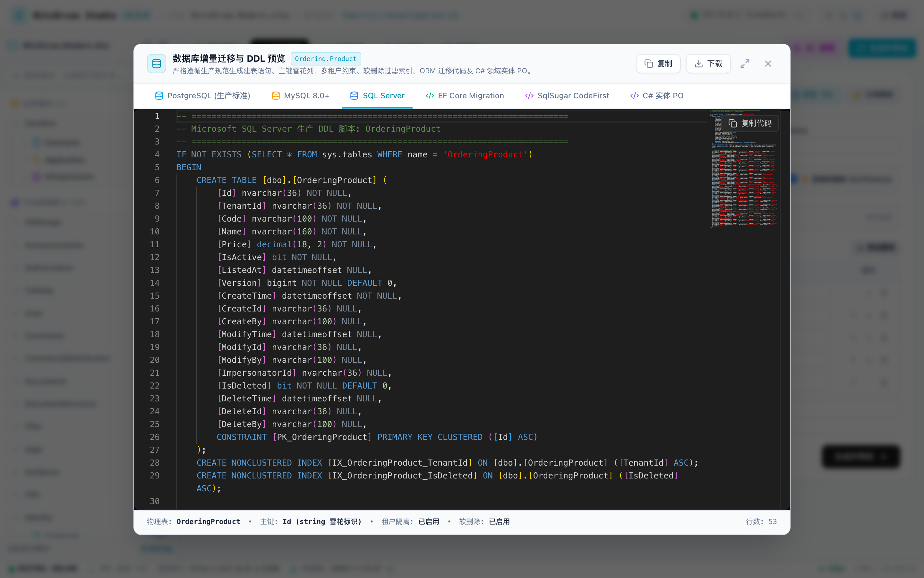This screenshot has height=578, width=924.
Task: Switch to the EF Core Migration tab
Action: pyautogui.click(x=465, y=96)
